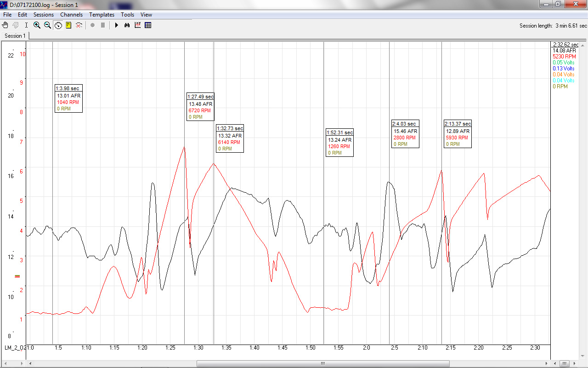Image resolution: width=588 pixels, height=368 pixels.
Task: Open the File menu
Action: point(7,15)
